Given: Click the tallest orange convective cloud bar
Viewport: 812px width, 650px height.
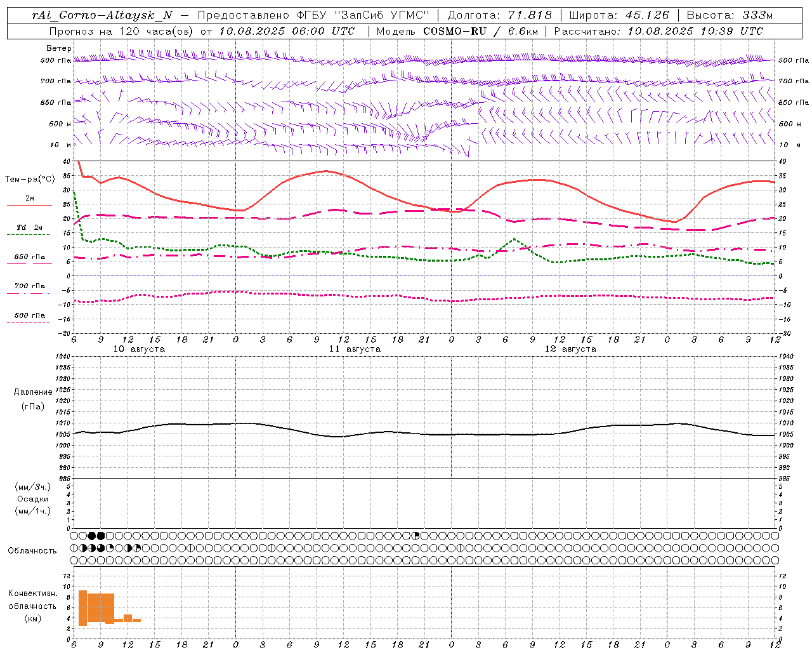Looking at the screenshot, I should [x=82, y=608].
